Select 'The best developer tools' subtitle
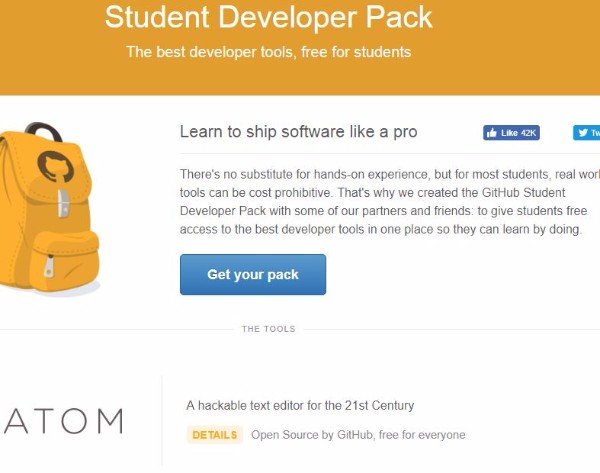 (268, 52)
